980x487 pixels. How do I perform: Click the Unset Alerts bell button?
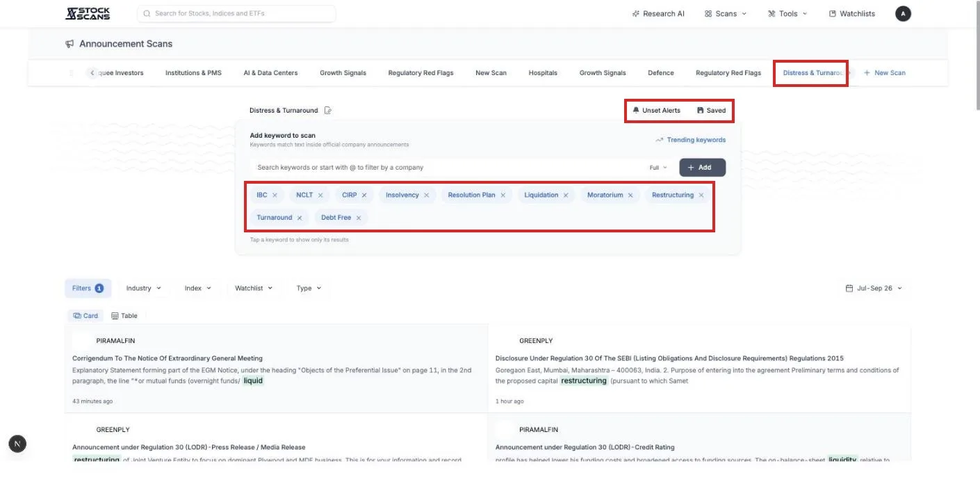click(x=656, y=110)
